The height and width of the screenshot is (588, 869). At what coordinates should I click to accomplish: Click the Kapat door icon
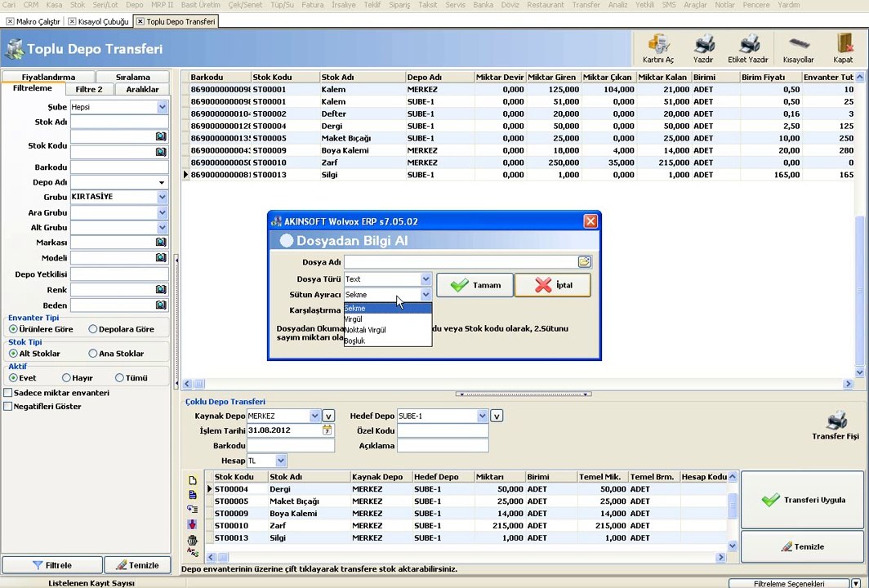pyautogui.click(x=843, y=49)
